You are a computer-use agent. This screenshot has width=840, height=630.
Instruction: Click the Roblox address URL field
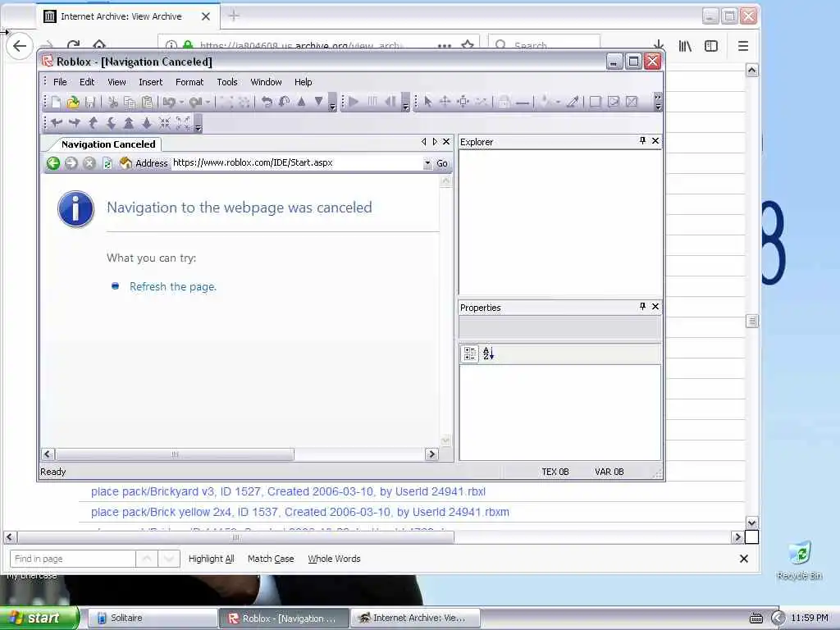[297, 163]
